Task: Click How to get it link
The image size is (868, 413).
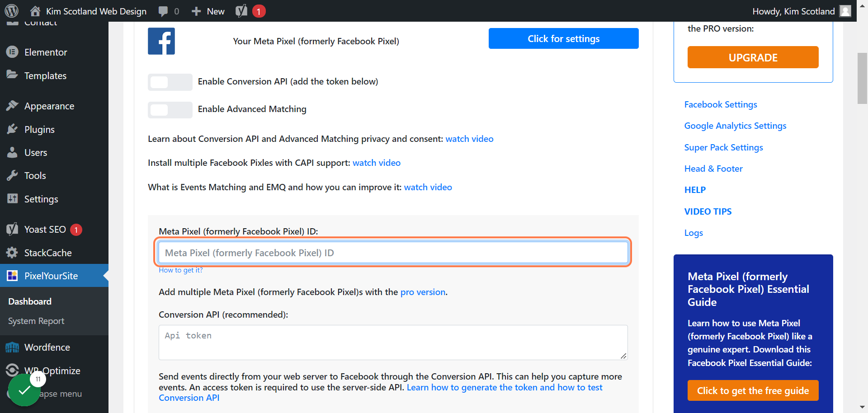Action: 181,270
